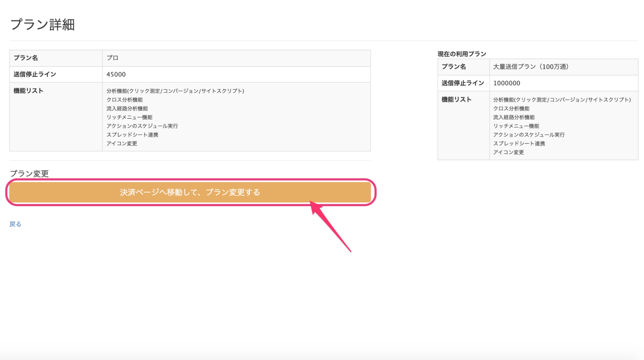Click the スプレッドシート連携 feature entry
644x360 pixels.
click(133, 135)
